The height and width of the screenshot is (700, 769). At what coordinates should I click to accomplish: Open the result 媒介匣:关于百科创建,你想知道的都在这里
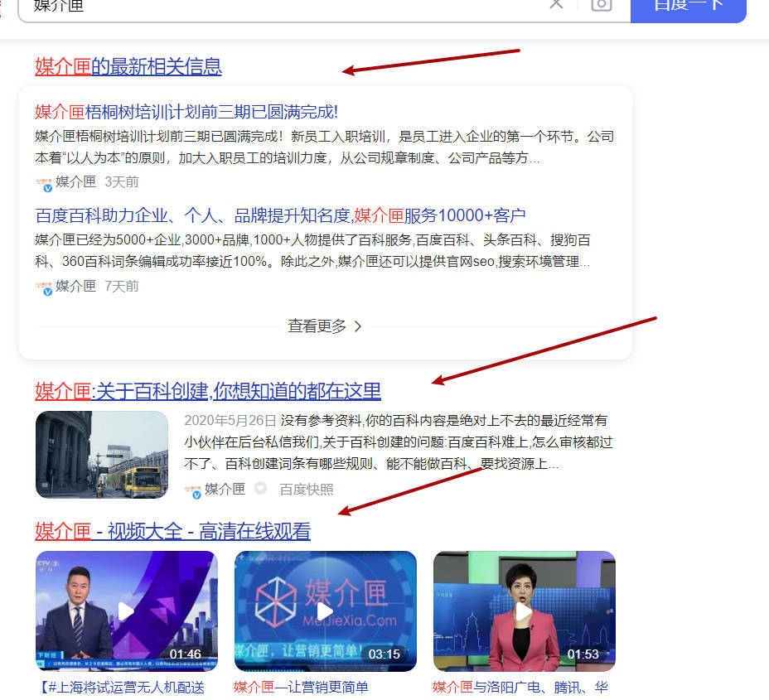point(208,391)
